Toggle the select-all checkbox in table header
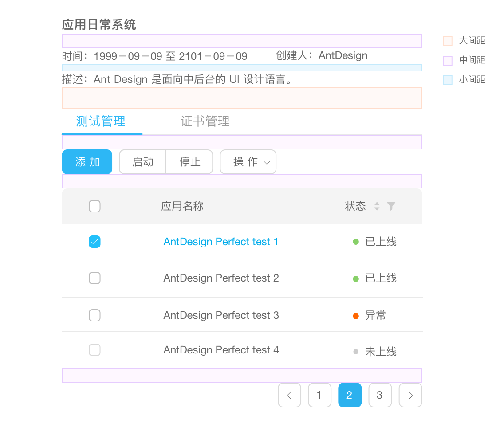 (94, 206)
